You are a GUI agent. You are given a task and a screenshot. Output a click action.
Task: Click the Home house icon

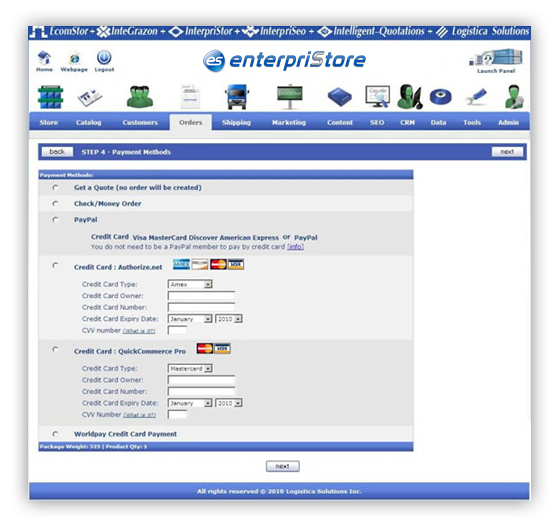tap(44, 58)
